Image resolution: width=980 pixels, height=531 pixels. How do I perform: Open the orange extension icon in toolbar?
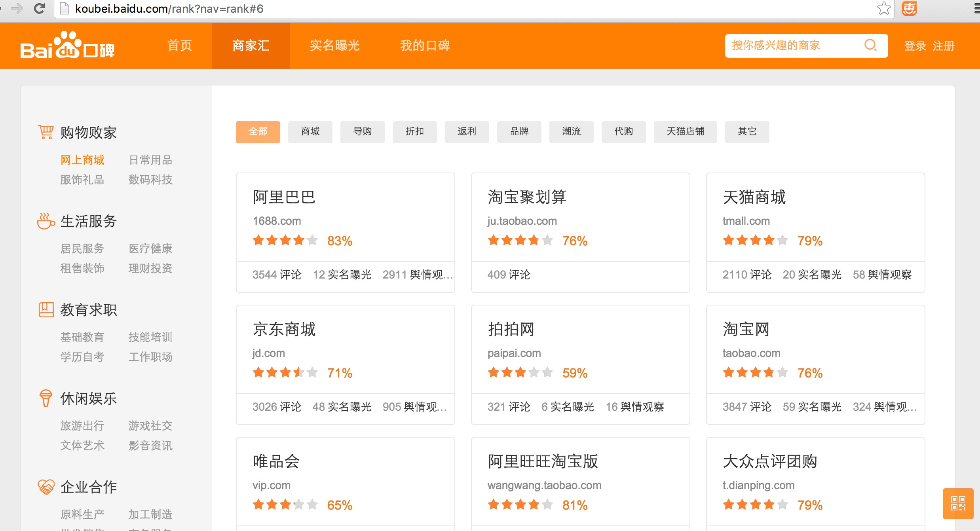pyautogui.click(x=909, y=8)
